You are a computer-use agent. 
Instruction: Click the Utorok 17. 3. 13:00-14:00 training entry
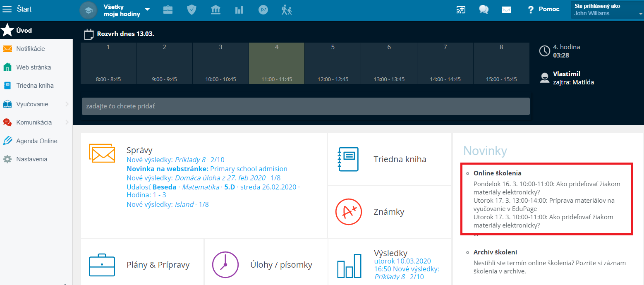tap(544, 204)
